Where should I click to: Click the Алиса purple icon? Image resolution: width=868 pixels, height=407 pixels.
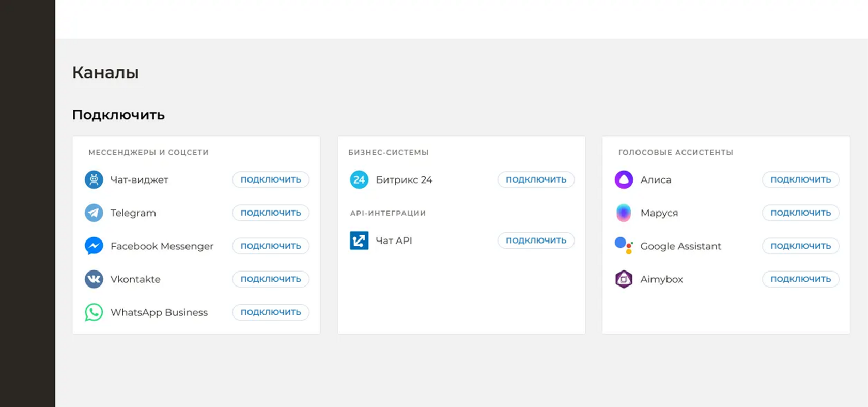[x=624, y=179]
